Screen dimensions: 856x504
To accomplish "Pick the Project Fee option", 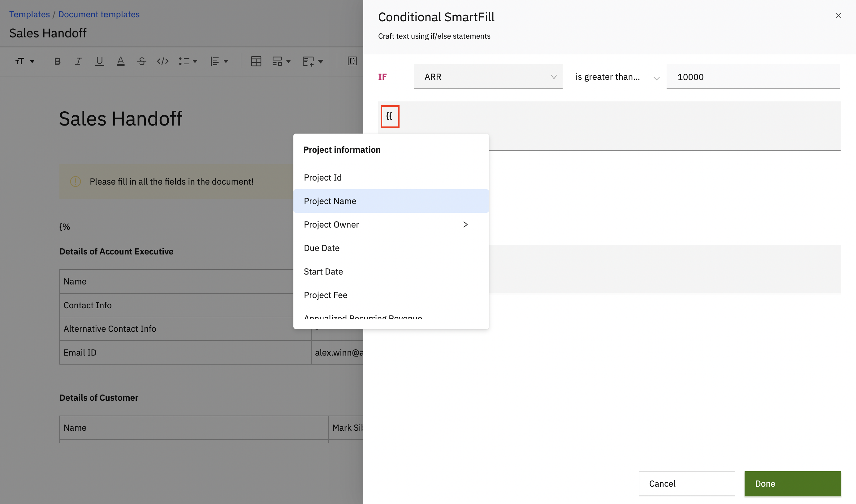I will pyautogui.click(x=326, y=295).
